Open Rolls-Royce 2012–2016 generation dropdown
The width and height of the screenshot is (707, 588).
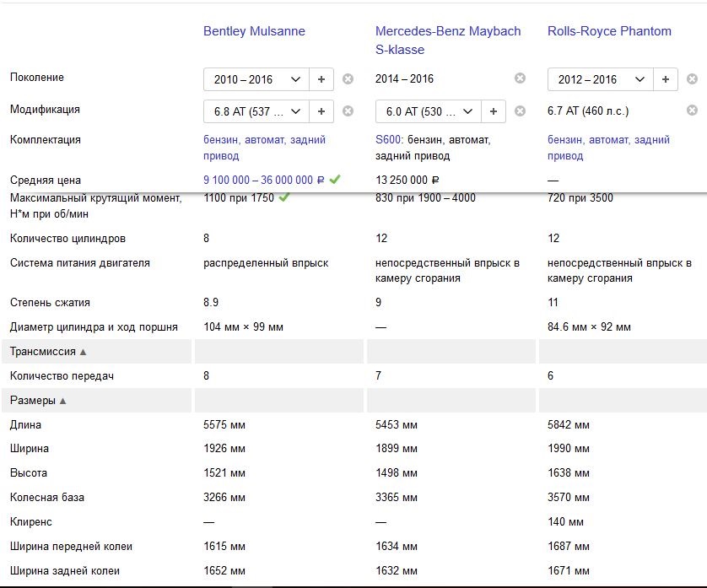pos(601,79)
